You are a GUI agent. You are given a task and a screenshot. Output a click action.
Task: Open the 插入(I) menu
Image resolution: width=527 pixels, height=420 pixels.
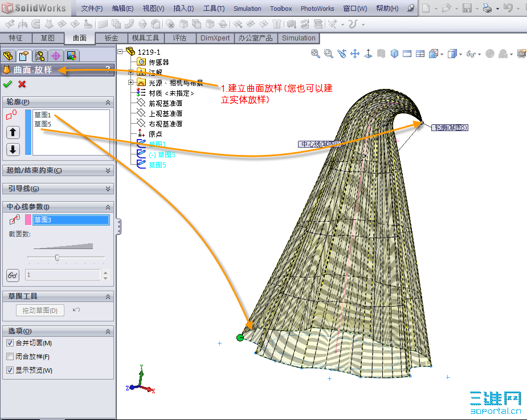183,9
